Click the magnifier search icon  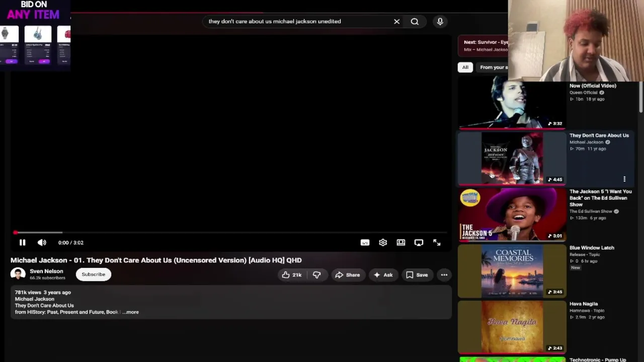415,22
